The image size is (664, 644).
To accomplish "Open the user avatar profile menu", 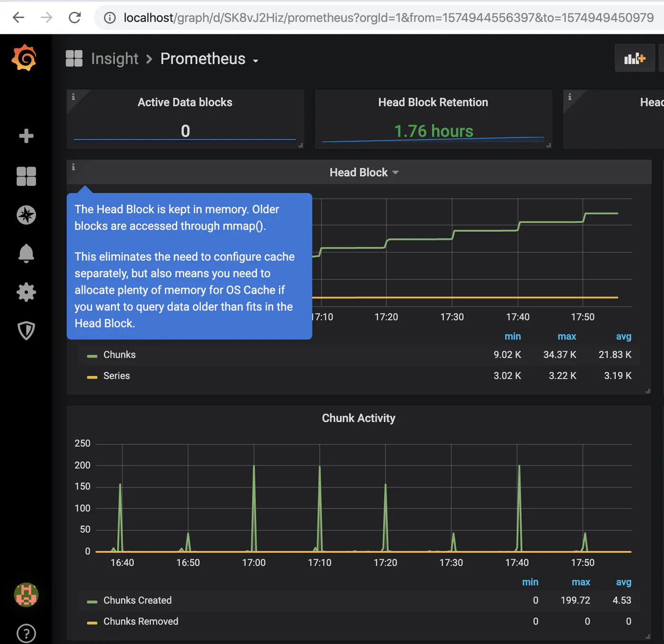I will (x=26, y=595).
